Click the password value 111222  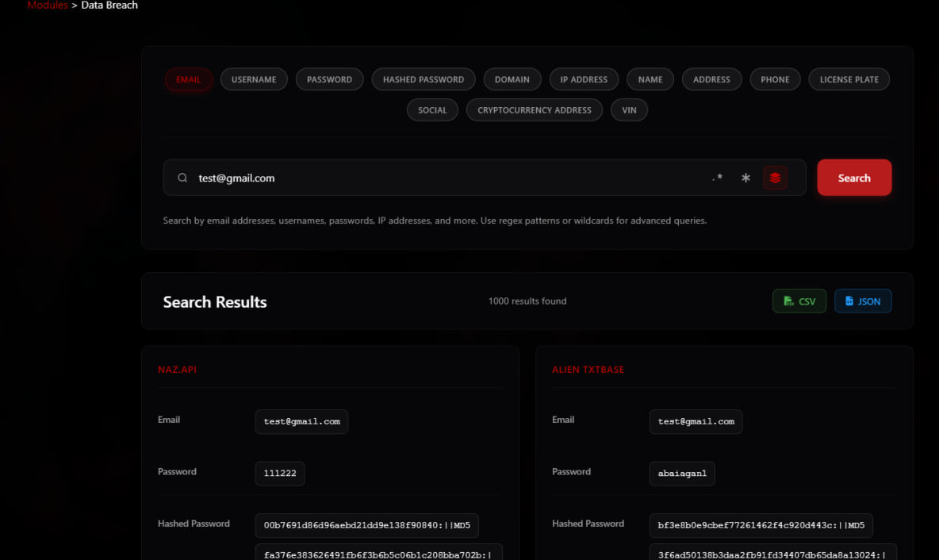pos(280,474)
